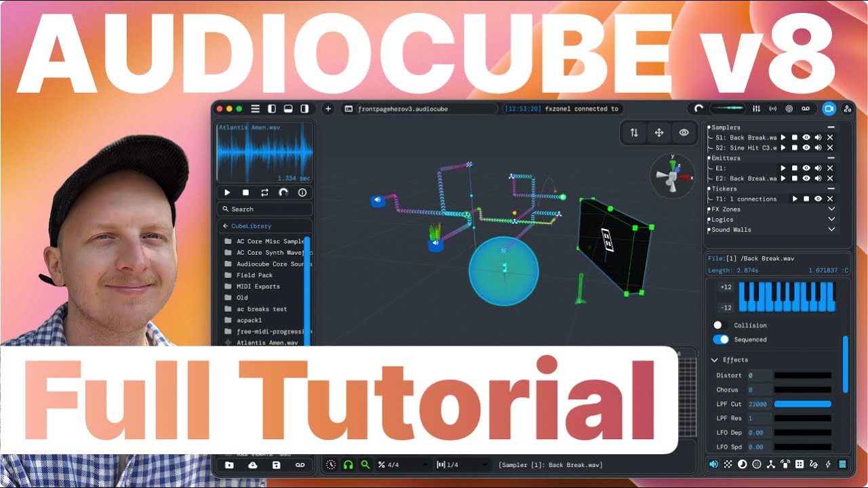Viewport: 868px width, 488px height.
Task: Click the 3D axis orientation gizmo
Action: tap(672, 176)
